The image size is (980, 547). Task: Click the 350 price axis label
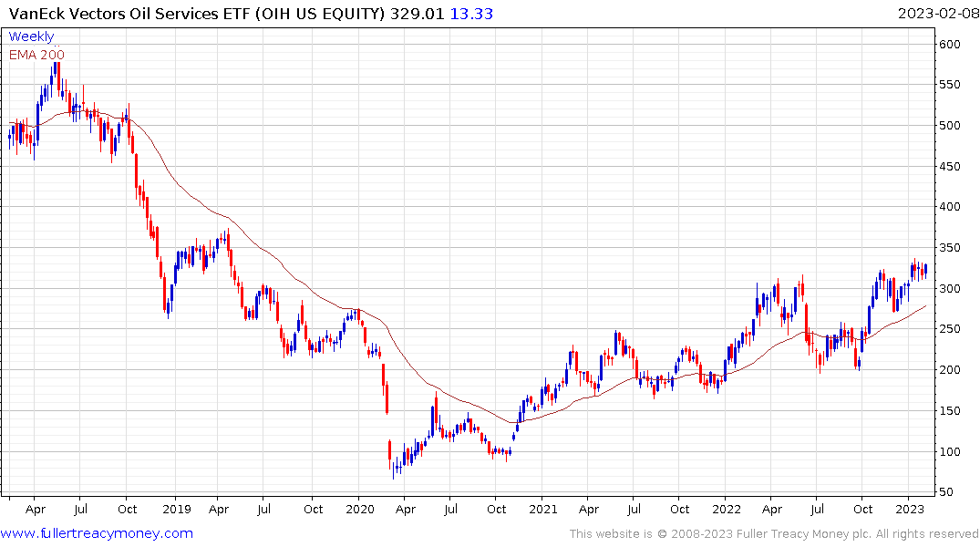949,248
